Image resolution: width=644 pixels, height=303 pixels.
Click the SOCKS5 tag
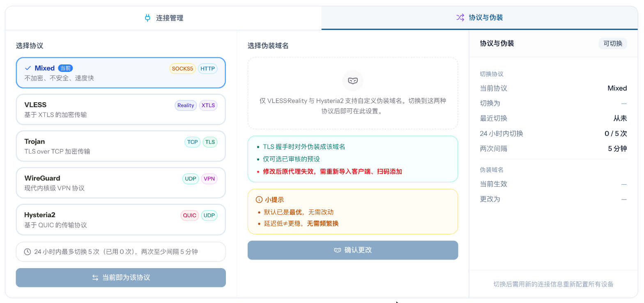coord(182,69)
